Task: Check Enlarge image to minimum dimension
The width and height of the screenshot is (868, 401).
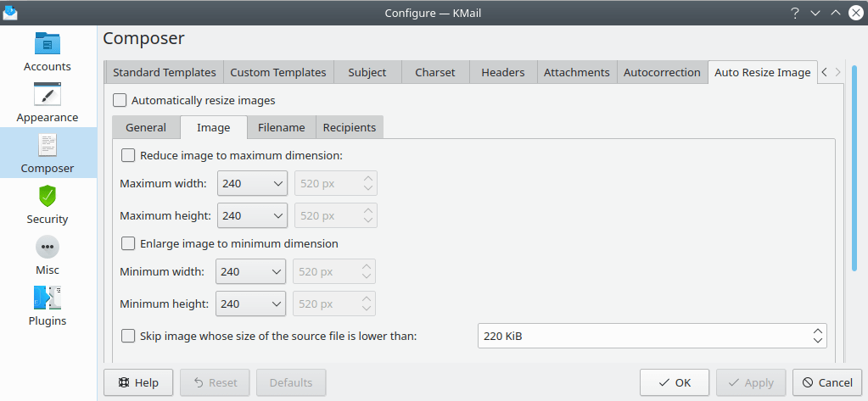Action: pyautogui.click(x=129, y=243)
